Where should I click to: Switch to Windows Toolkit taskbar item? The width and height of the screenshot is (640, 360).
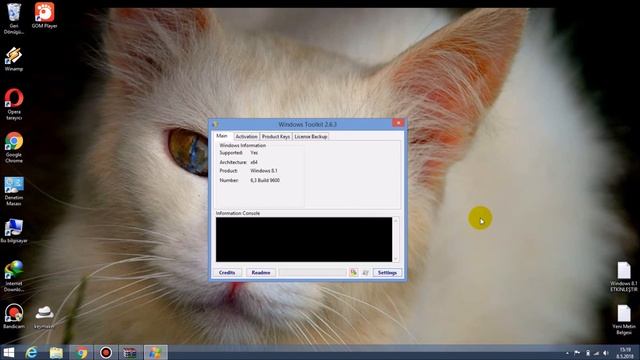click(155, 353)
